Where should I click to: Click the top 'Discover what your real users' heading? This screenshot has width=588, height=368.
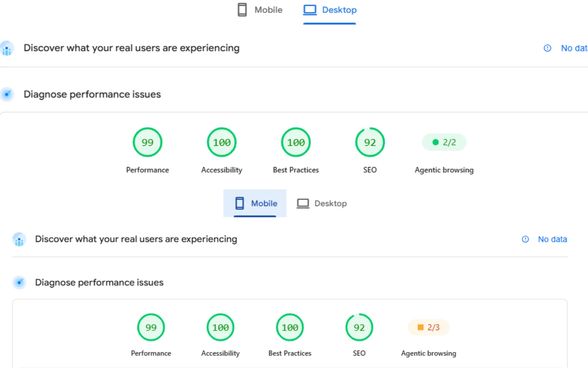point(132,48)
